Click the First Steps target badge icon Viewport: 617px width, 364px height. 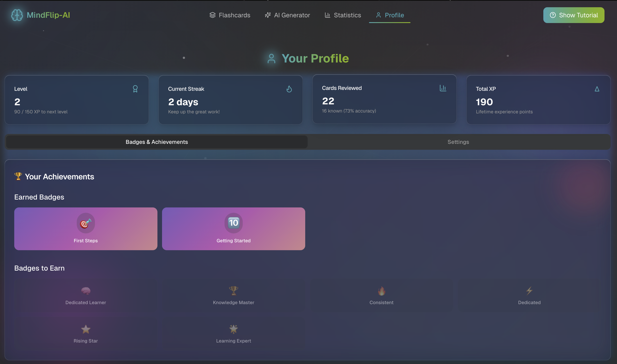[x=86, y=223]
